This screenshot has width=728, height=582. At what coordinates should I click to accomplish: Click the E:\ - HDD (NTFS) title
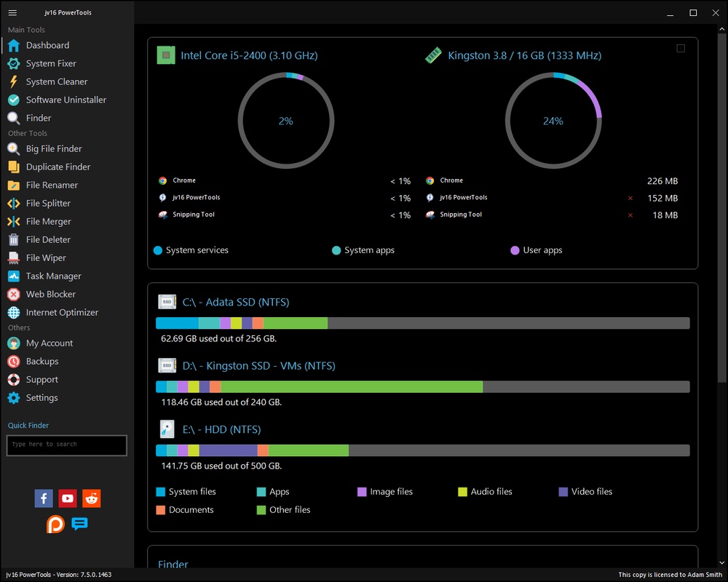[x=221, y=429]
